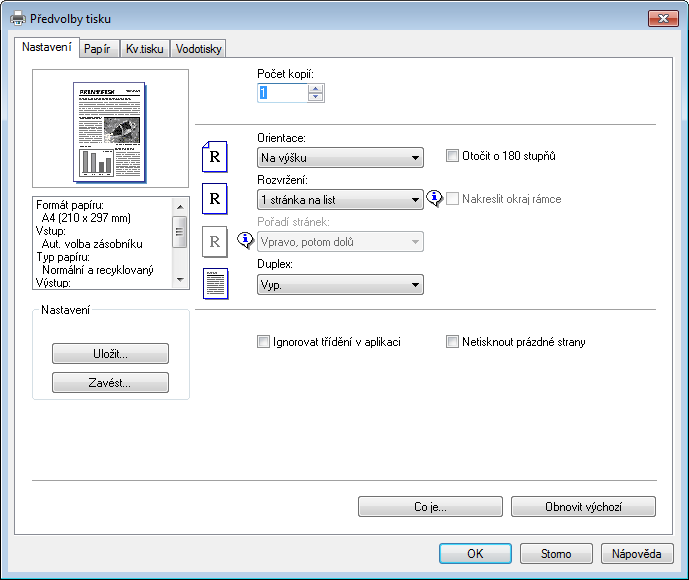Image resolution: width=689 pixels, height=580 pixels.
Task: Open the Rozvržení dropdown with 1 stránka na list
Action: pos(340,199)
